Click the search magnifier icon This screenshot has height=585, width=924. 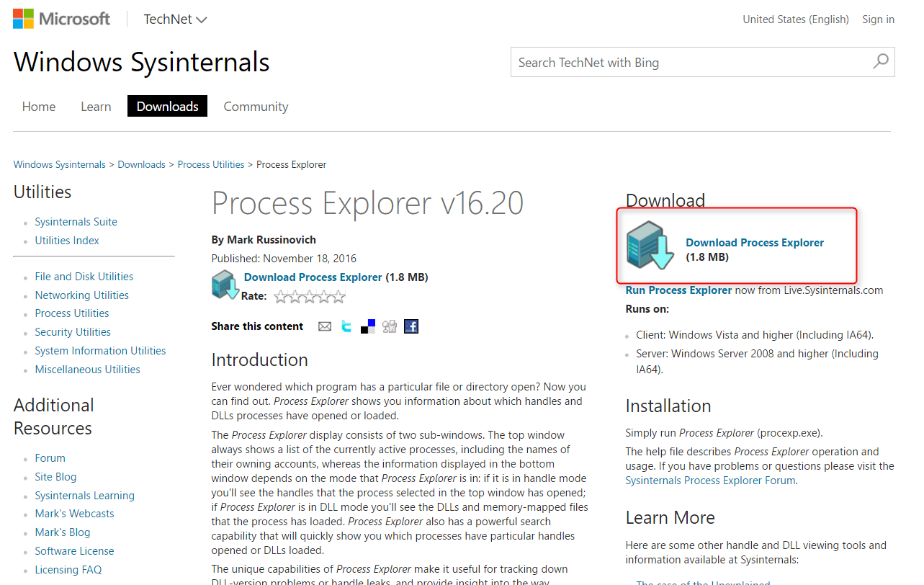[x=880, y=62]
